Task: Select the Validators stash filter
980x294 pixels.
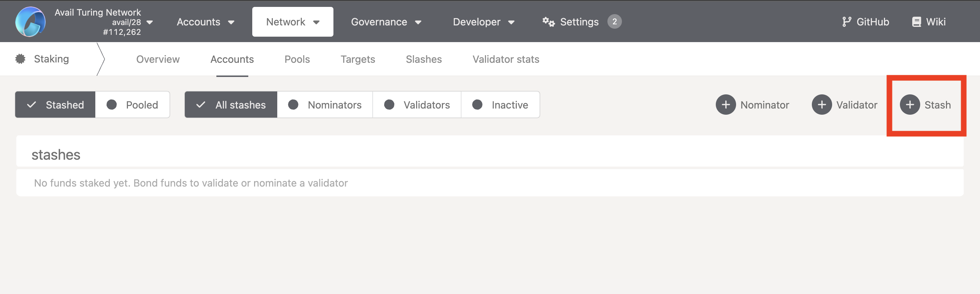Action: pyautogui.click(x=417, y=105)
